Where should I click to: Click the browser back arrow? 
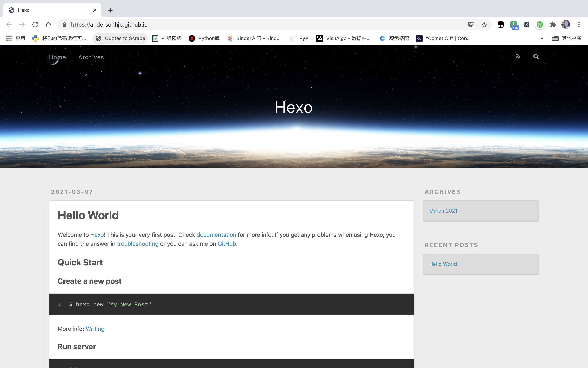tap(9, 25)
